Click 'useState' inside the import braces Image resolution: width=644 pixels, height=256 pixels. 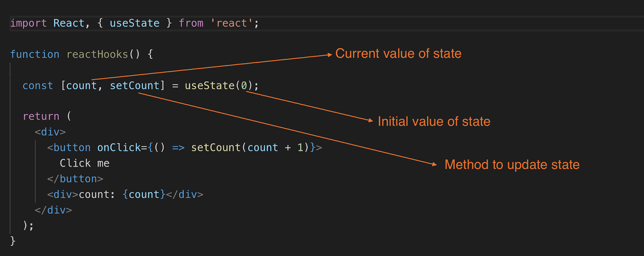point(134,23)
